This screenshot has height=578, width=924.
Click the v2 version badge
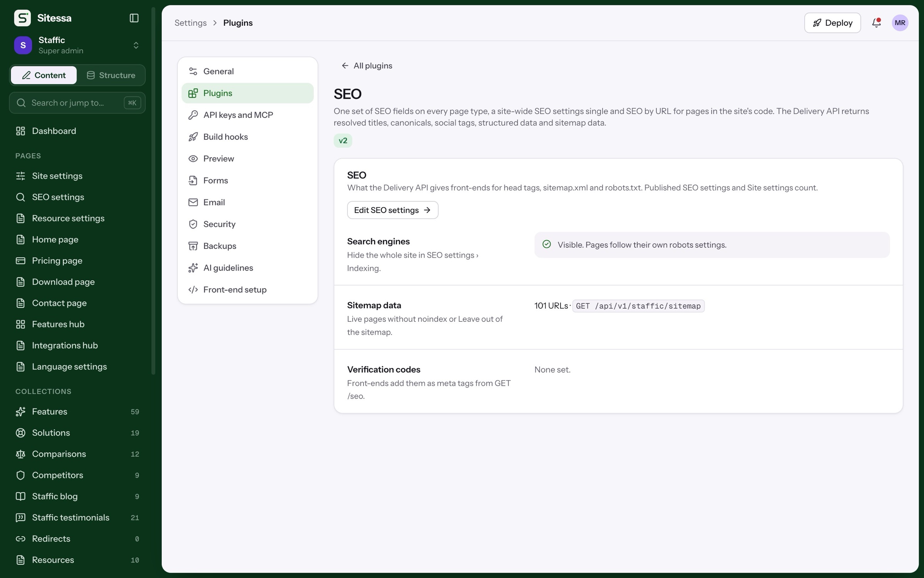[343, 141]
